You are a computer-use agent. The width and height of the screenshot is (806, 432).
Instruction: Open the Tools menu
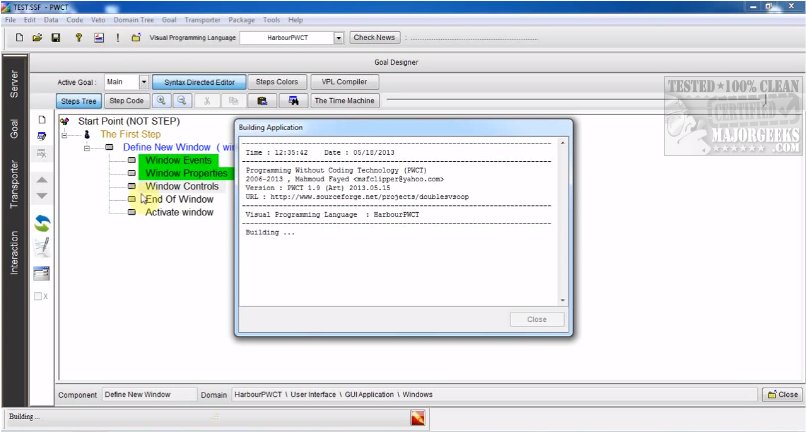(271, 20)
